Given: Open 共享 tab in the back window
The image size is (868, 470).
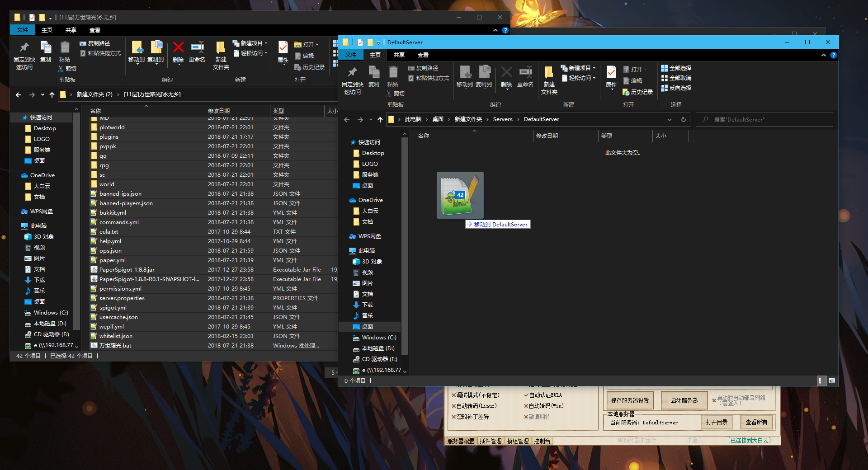Looking at the screenshot, I should pyautogui.click(x=71, y=30).
